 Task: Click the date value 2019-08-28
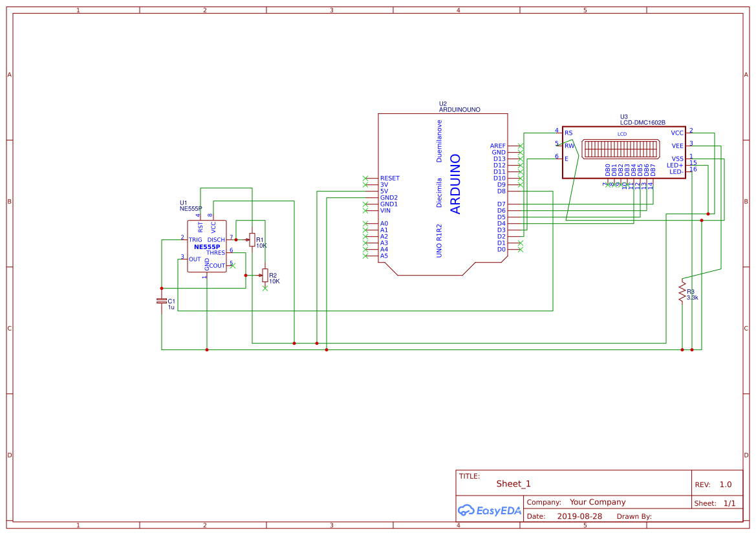579,516
